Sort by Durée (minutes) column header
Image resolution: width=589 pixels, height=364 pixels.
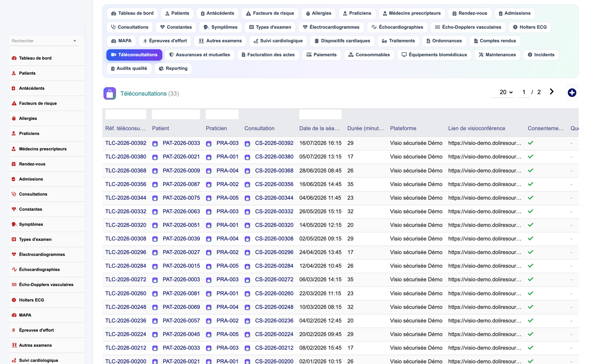click(x=366, y=128)
